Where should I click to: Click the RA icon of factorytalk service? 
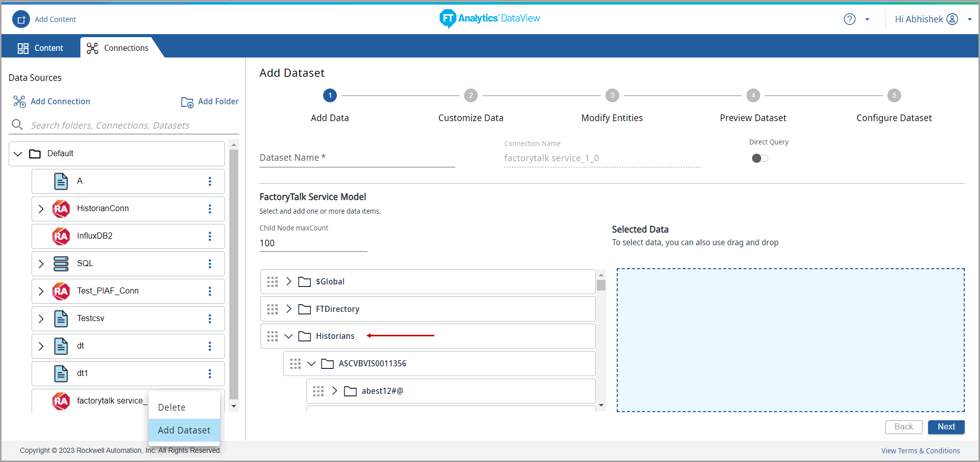pyautogui.click(x=61, y=401)
